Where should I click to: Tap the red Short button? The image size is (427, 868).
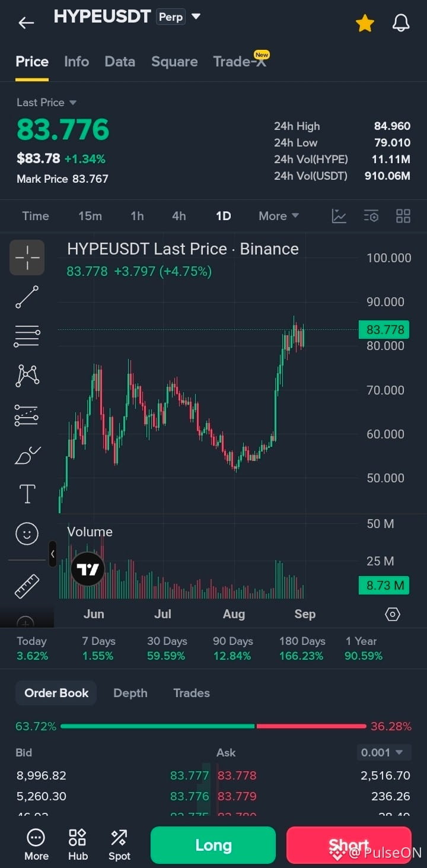click(x=349, y=845)
